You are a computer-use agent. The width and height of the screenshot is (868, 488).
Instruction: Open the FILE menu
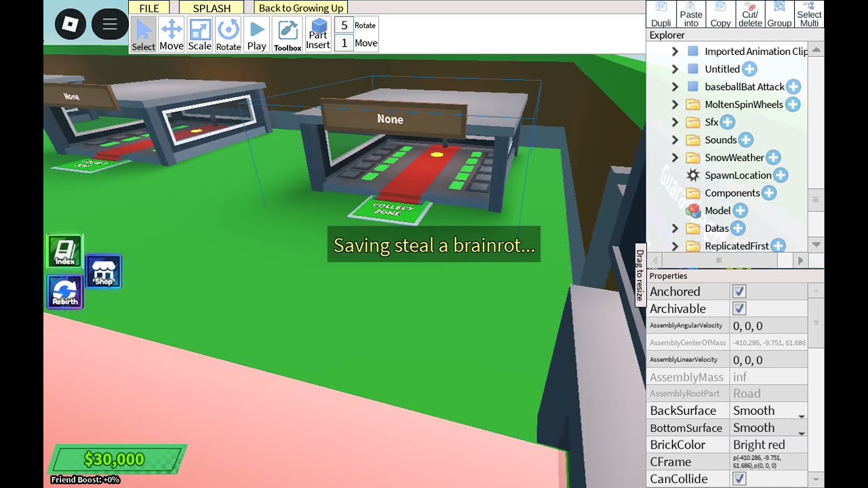click(x=149, y=8)
